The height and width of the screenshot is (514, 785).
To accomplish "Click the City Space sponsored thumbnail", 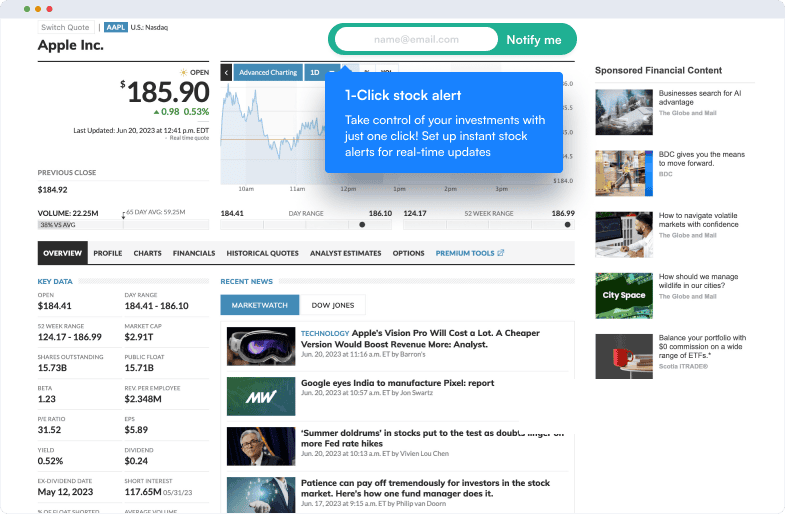I will [624, 295].
